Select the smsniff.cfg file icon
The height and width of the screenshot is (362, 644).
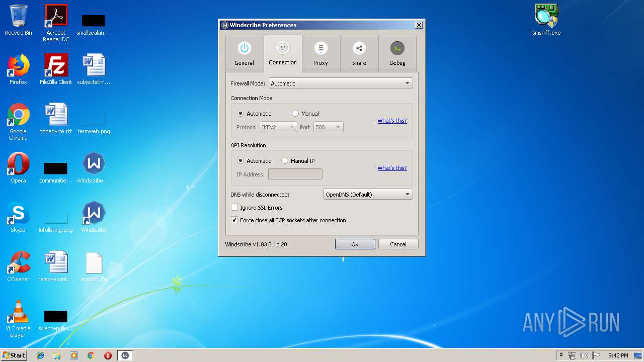click(94, 266)
